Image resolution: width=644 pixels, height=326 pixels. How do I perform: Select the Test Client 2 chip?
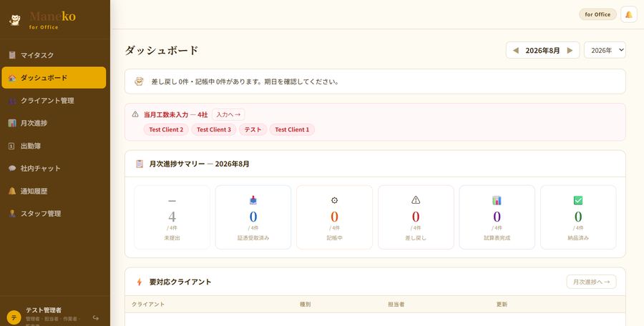coord(166,129)
